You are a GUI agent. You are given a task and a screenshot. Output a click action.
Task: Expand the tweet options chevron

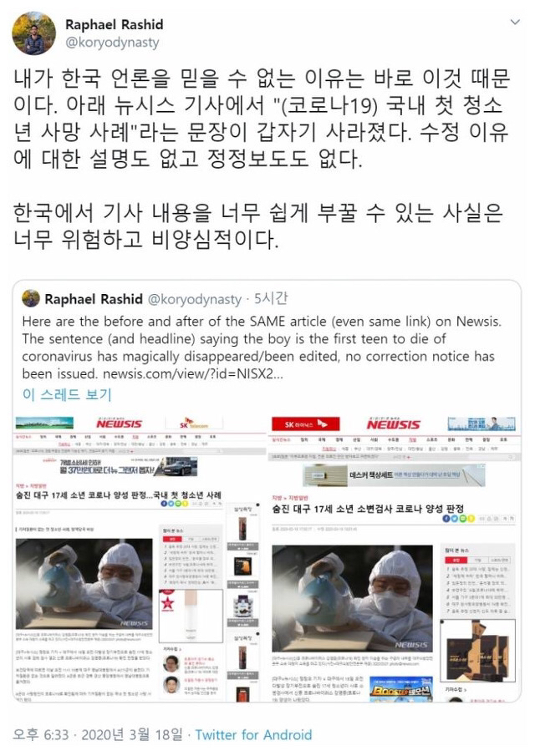coord(515,22)
